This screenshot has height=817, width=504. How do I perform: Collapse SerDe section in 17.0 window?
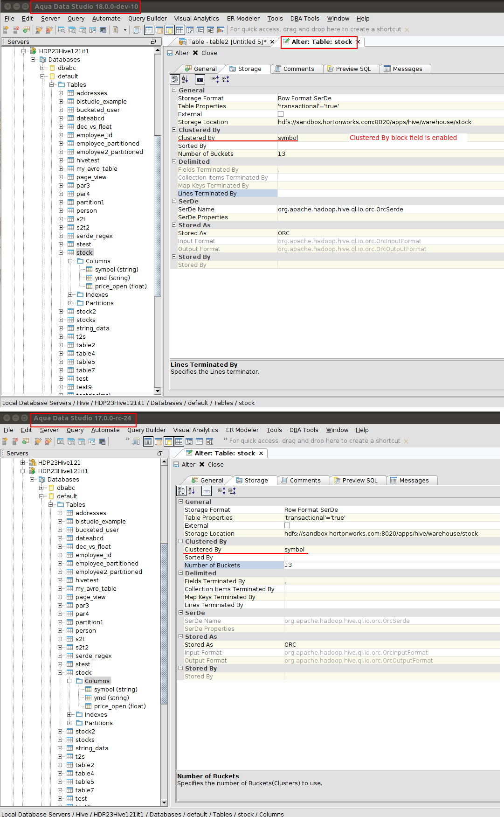tap(181, 613)
